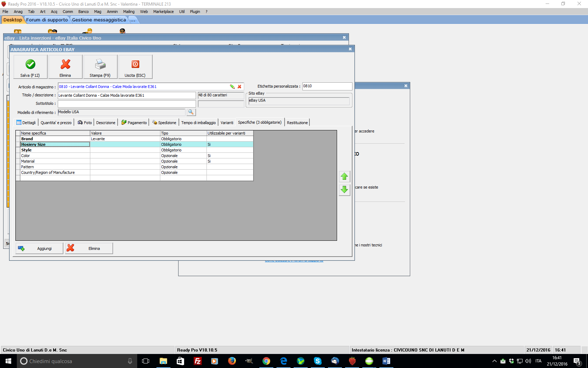
Task: Click the ellipsis tab for more tabs
Action: (x=133, y=20)
